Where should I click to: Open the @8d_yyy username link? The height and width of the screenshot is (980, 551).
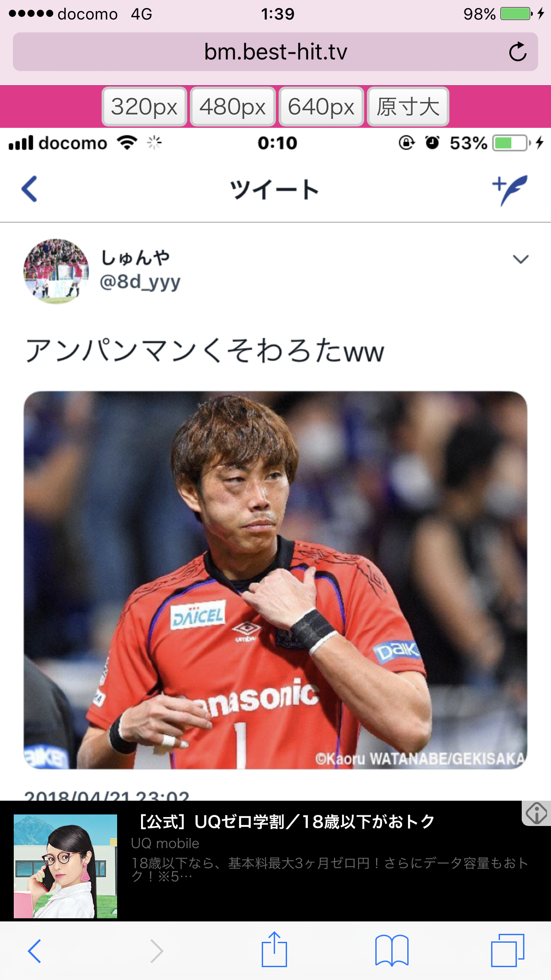(x=140, y=282)
